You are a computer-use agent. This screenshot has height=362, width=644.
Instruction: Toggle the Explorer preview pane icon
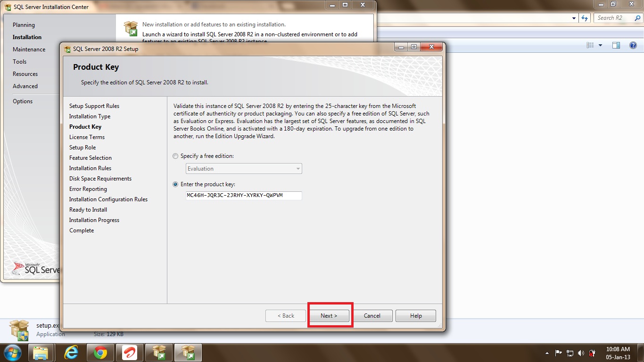point(616,45)
